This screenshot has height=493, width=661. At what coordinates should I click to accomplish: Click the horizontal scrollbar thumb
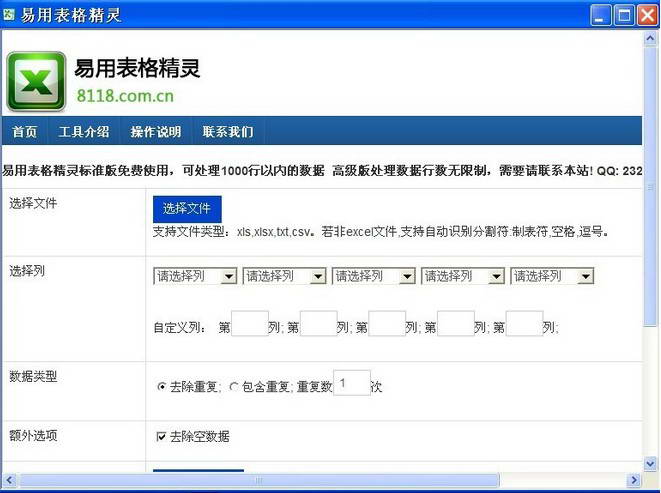[259, 480]
